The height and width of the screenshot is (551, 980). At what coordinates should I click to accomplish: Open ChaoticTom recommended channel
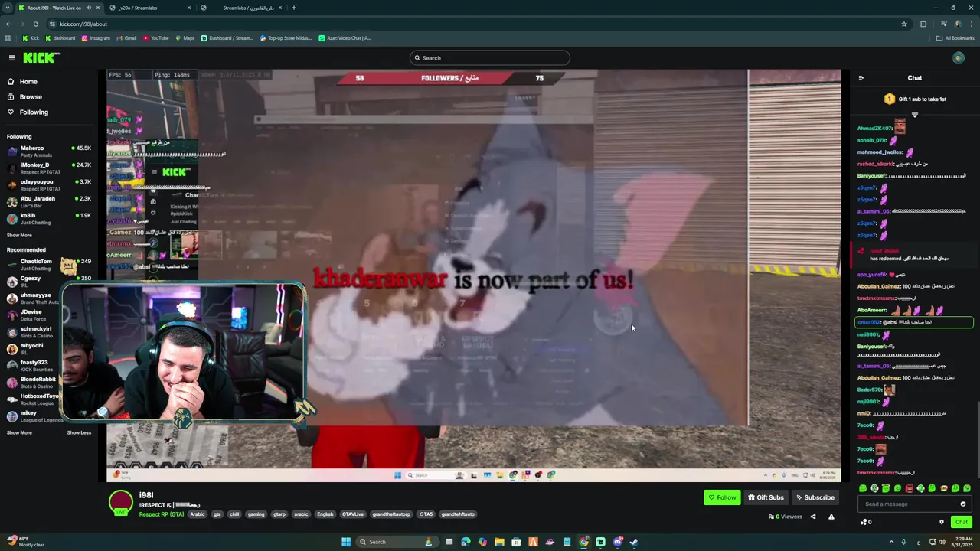click(49, 265)
